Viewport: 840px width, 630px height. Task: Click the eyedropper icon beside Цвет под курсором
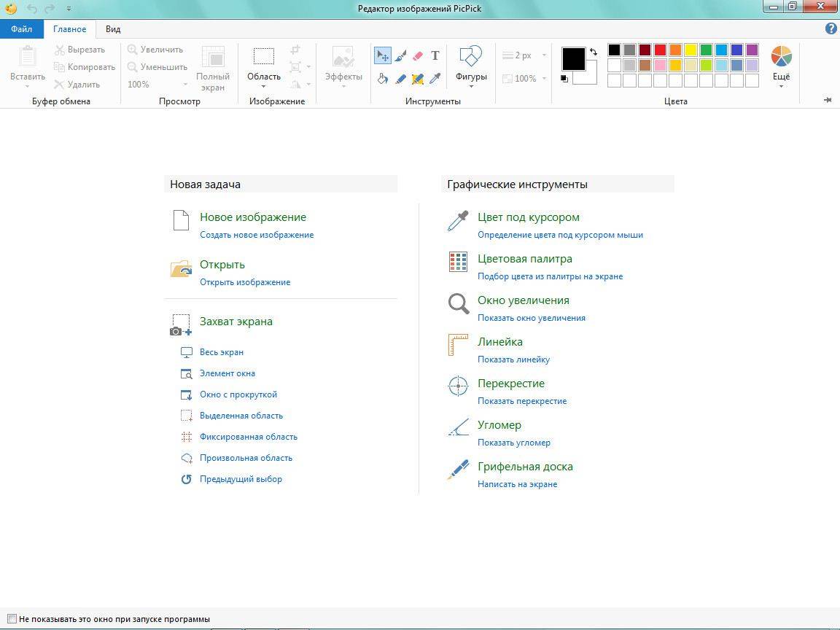458,221
